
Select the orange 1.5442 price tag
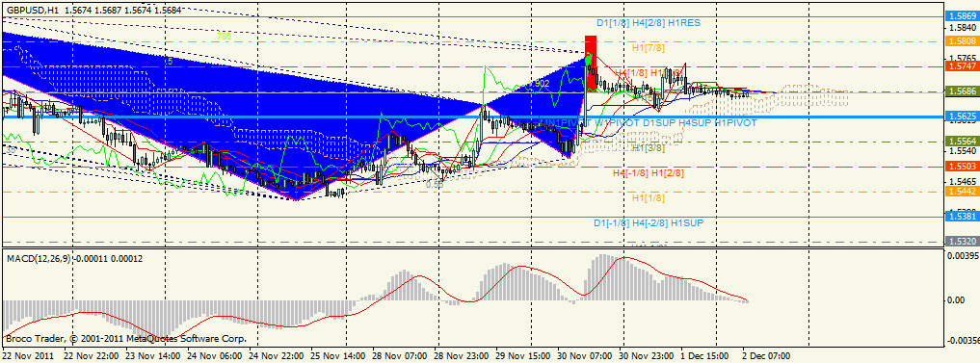coord(962,192)
